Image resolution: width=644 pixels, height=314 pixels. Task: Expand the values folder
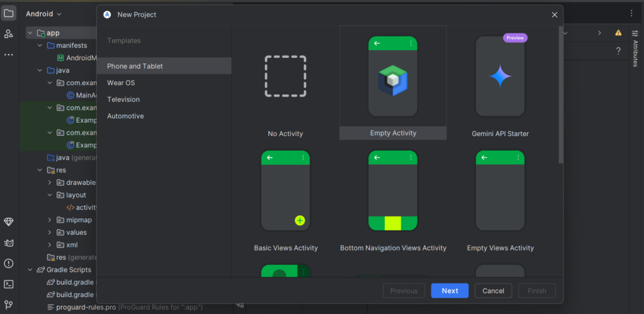[x=50, y=232]
